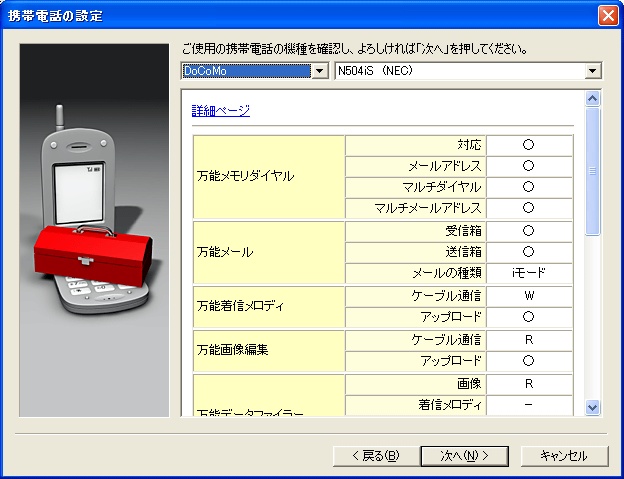Click the 万能メール category cell

click(x=268, y=252)
